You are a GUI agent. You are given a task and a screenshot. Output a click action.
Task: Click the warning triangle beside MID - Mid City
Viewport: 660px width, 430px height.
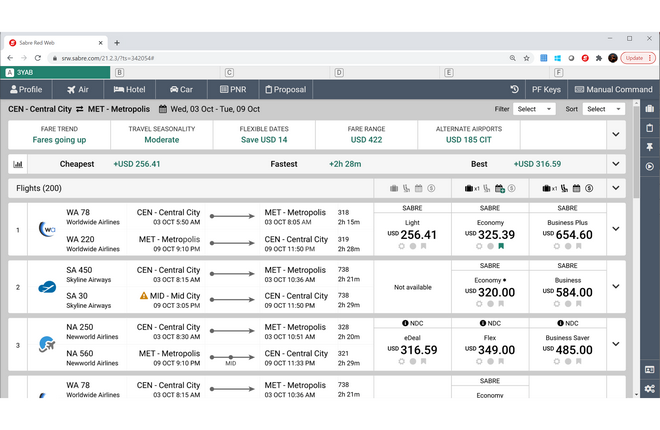click(144, 296)
